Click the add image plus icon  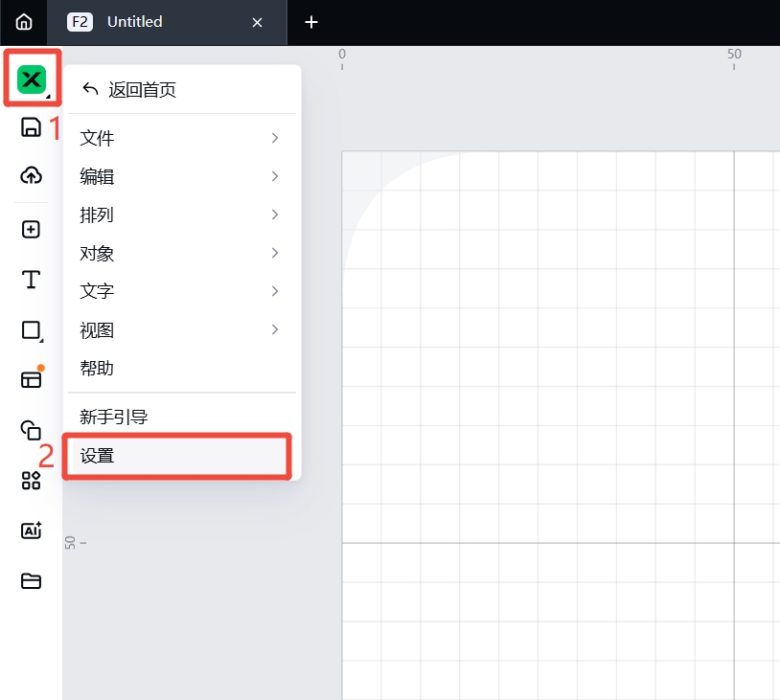32,230
